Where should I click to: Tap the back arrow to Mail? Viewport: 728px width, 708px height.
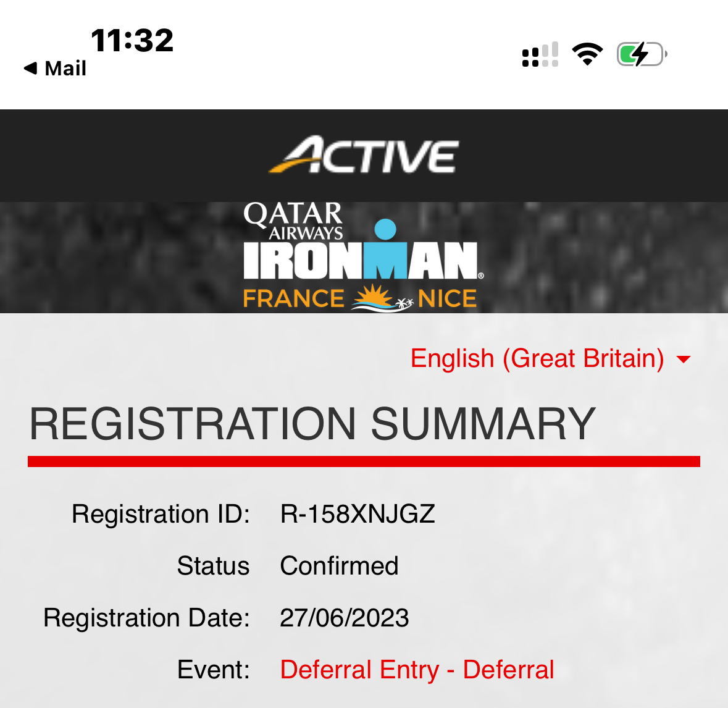(31, 69)
